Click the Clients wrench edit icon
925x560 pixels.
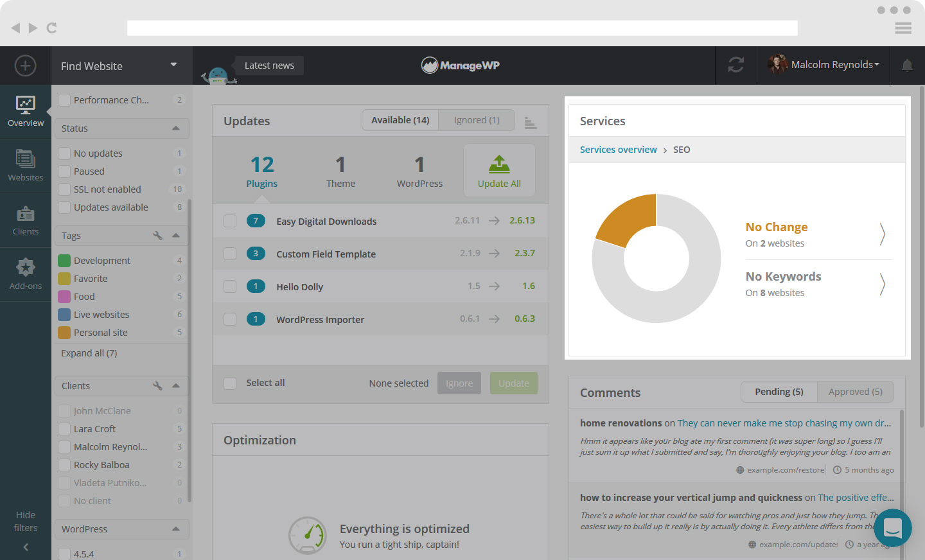tap(157, 386)
